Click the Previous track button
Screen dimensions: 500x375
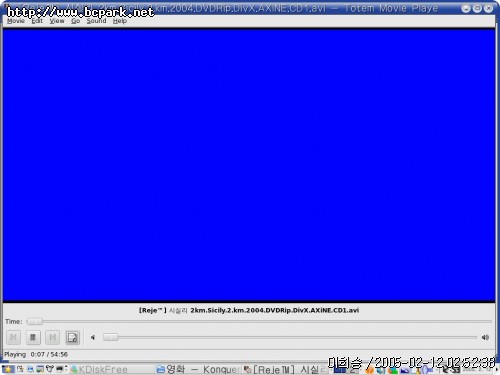pyautogui.click(x=13, y=338)
